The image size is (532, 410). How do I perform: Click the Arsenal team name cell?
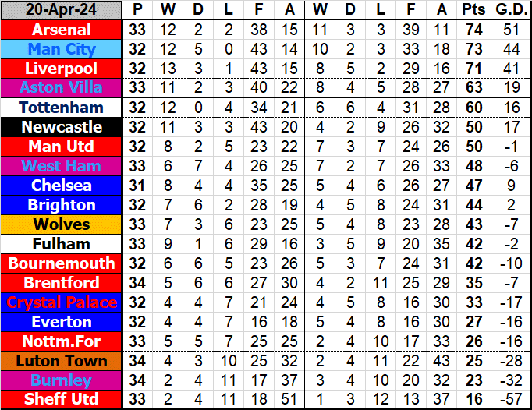(62, 30)
